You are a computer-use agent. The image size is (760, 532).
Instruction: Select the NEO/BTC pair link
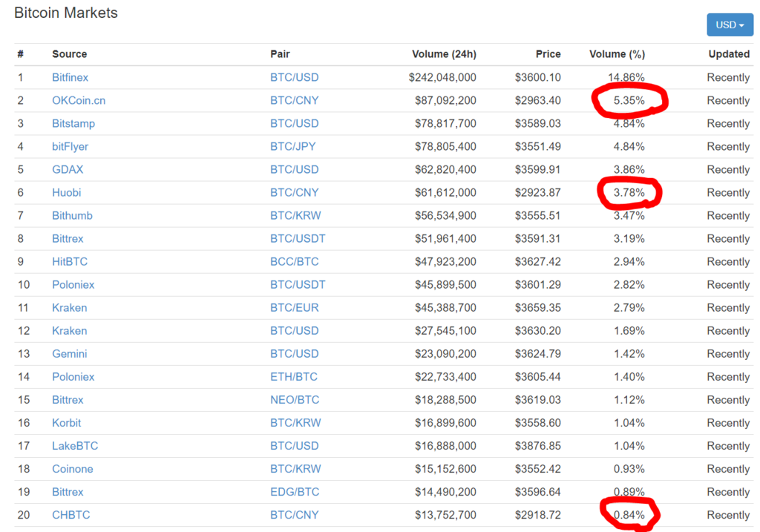(295, 400)
